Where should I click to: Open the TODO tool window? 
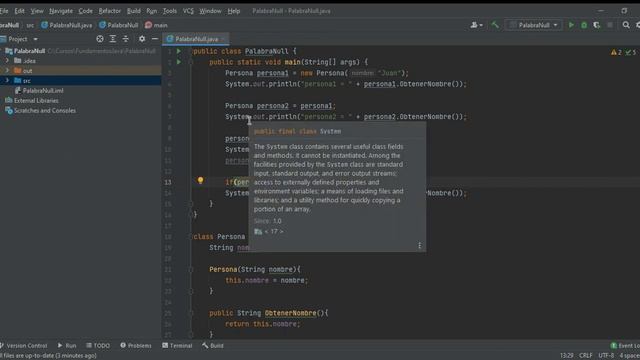coord(98,346)
